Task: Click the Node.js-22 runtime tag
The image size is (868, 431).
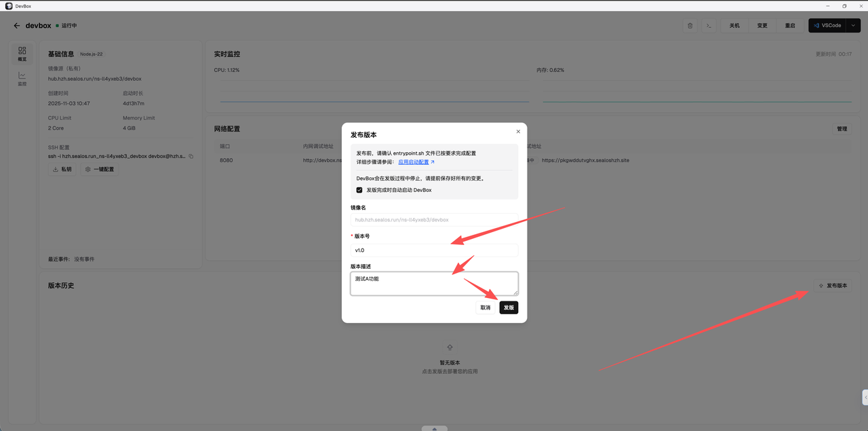Action: [91, 54]
